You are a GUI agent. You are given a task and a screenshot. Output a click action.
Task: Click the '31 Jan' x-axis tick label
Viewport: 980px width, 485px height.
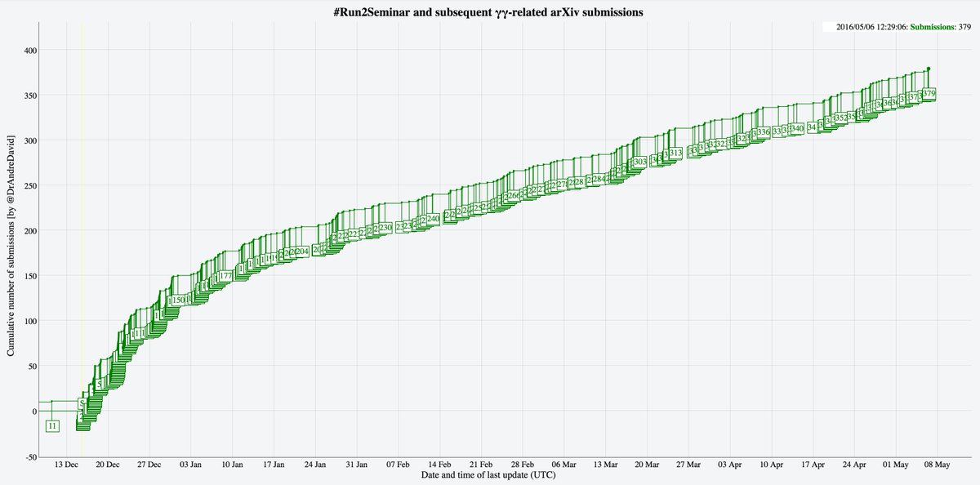(x=357, y=465)
